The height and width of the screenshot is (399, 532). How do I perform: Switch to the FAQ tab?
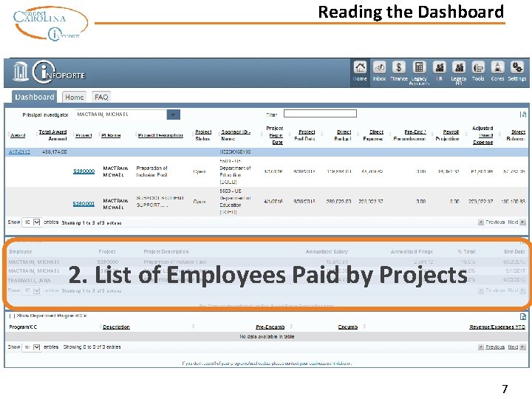[101, 98]
